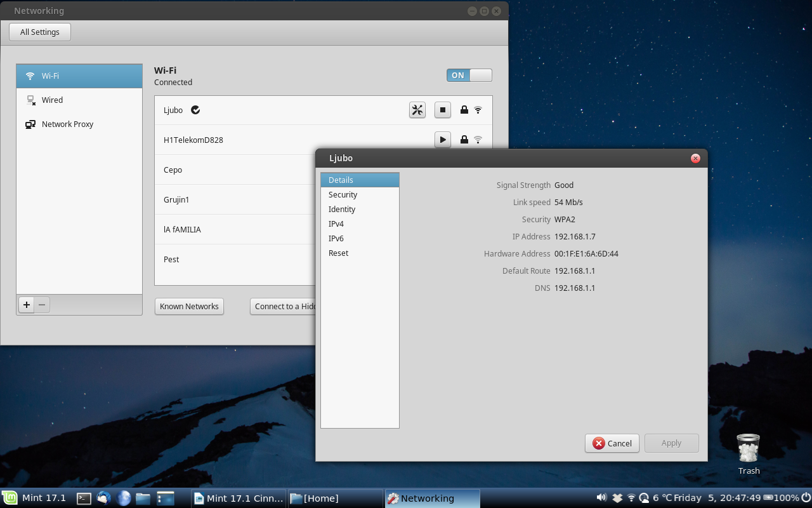Open settings for the Ljubo network
The height and width of the screenshot is (508, 812).
(417, 110)
